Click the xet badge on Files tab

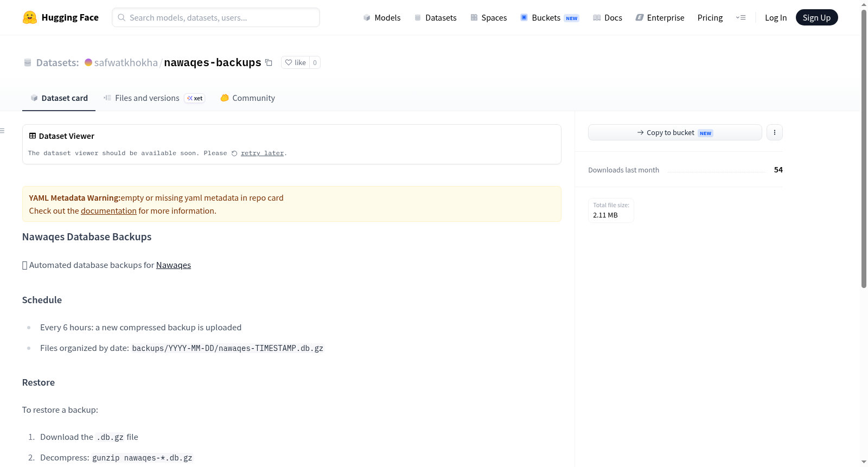click(195, 98)
